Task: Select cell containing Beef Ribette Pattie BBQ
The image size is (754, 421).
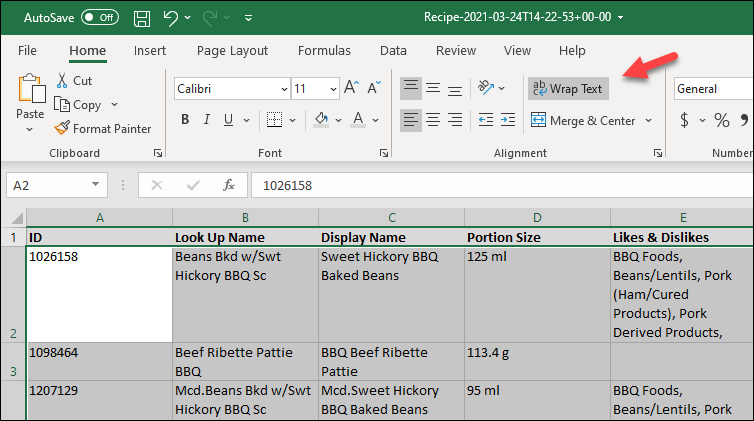Action: pyautogui.click(x=245, y=361)
